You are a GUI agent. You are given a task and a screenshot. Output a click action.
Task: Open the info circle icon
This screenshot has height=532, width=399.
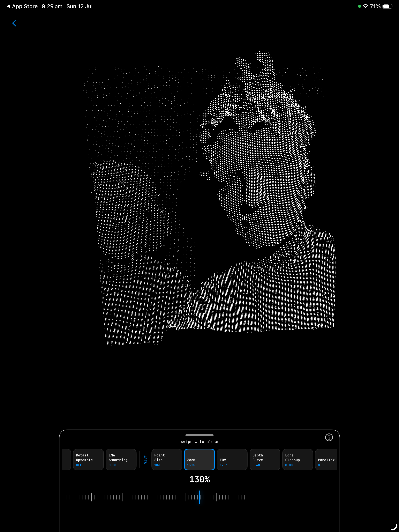[x=329, y=437]
